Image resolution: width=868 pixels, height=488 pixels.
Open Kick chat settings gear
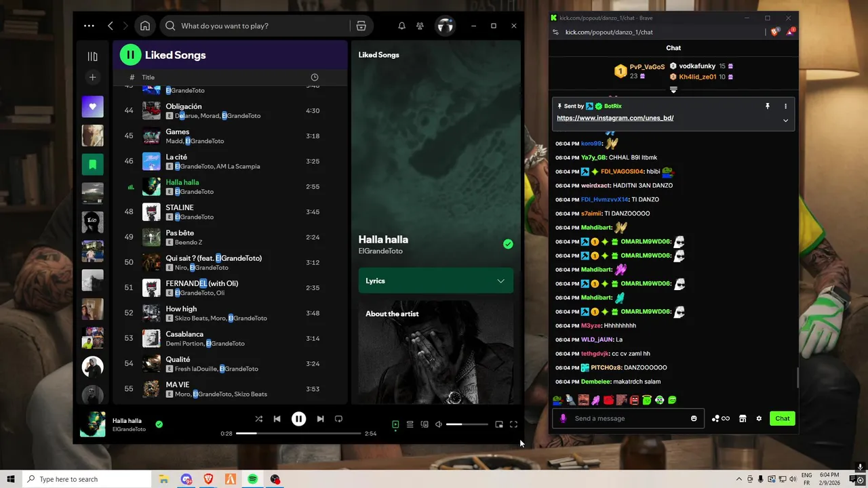759,419
